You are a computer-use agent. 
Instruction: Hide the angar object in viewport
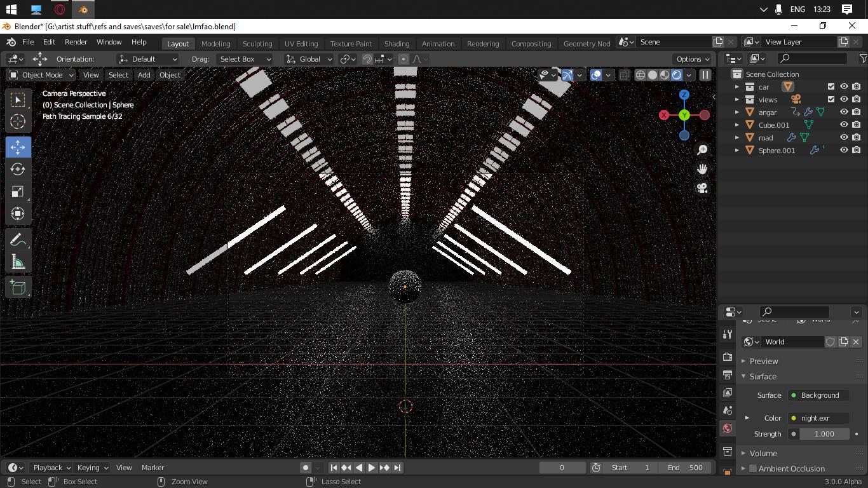844,112
